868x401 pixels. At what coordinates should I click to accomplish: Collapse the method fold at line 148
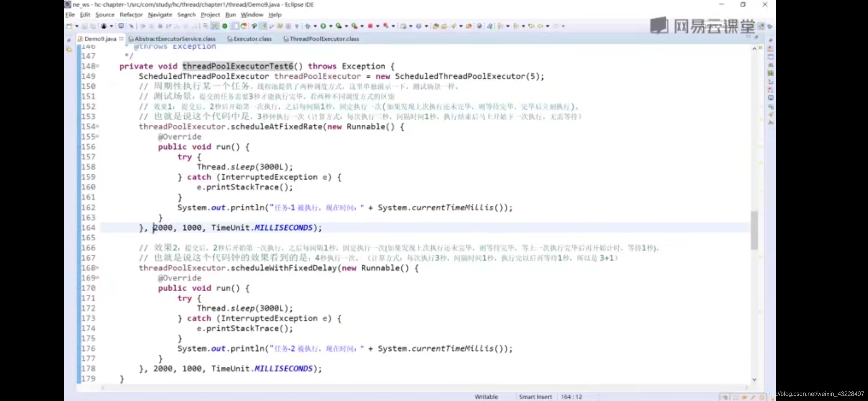[x=98, y=66]
